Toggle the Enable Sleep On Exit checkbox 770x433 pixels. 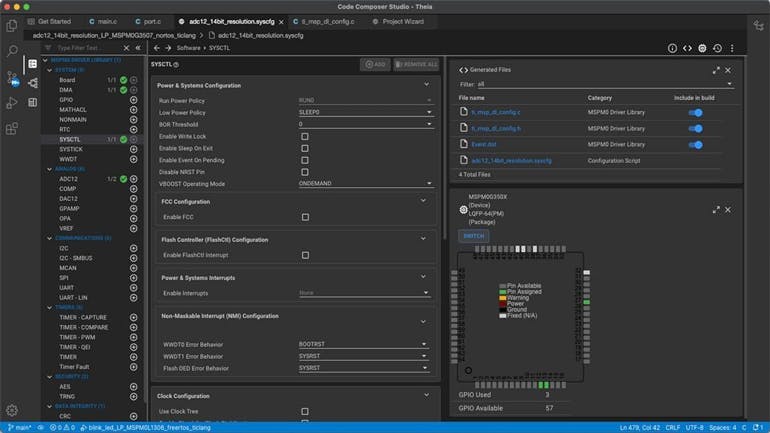(x=305, y=148)
